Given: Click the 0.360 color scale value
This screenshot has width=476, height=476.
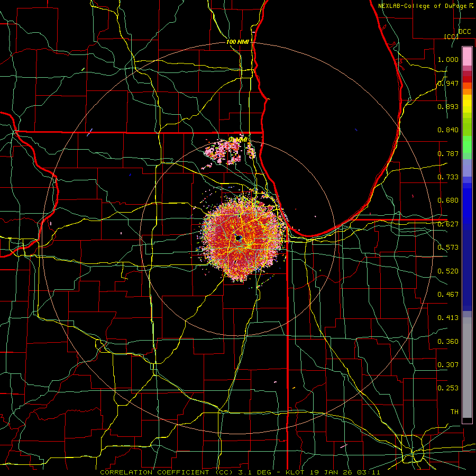Looking at the screenshot, I should coord(448,342).
